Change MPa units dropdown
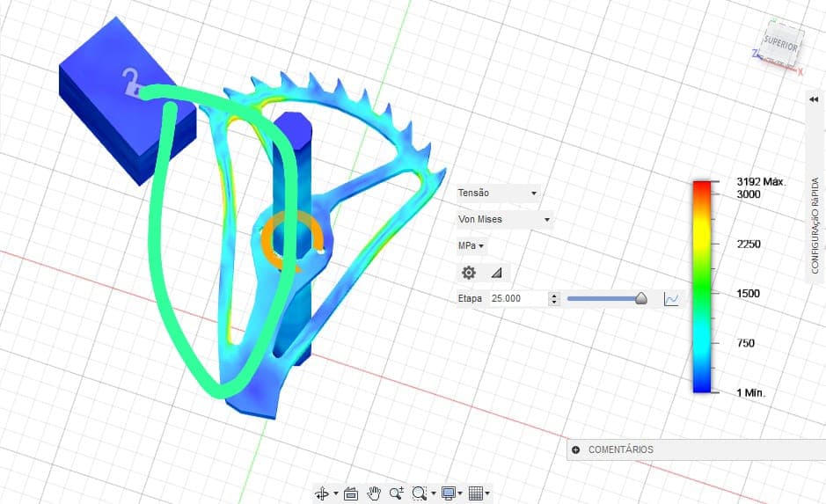The image size is (826, 504). coord(471,246)
